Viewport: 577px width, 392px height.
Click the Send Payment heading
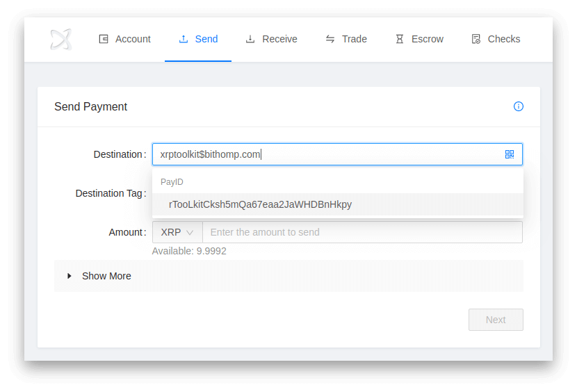point(90,107)
